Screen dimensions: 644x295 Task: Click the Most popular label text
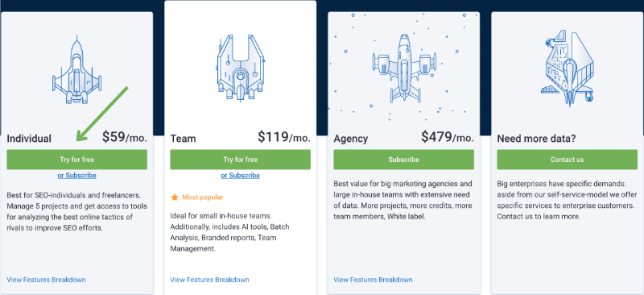[203, 197]
